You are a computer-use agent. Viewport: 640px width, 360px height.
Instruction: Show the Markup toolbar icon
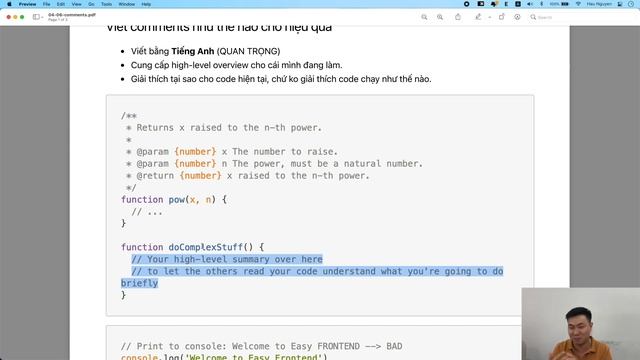tap(517, 17)
